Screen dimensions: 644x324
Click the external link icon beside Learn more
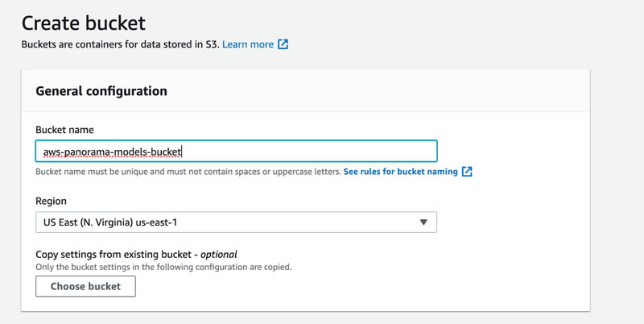point(283,44)
